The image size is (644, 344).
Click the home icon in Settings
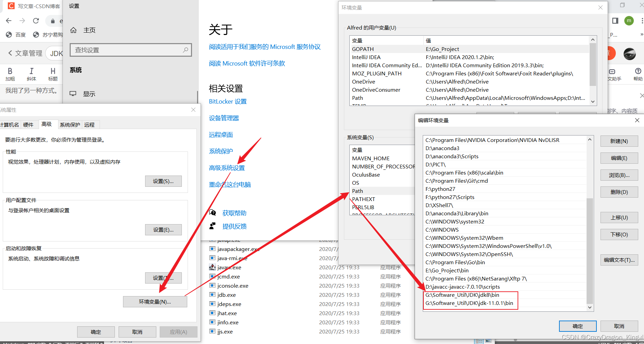tap(73, 30)
